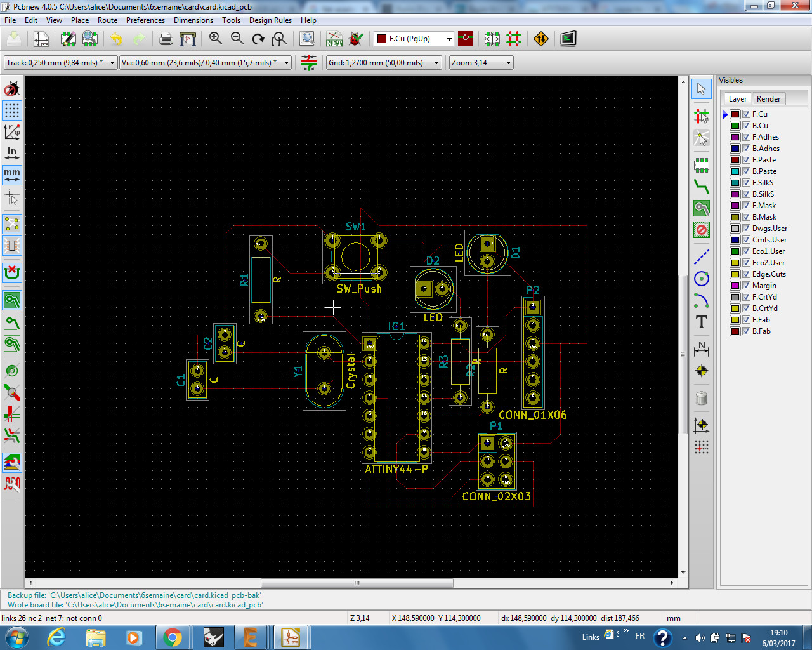Open the Scripting Console icon
The height and width of the screenshot is (650, 812).
pyautogui.click(x=568, y=39)
